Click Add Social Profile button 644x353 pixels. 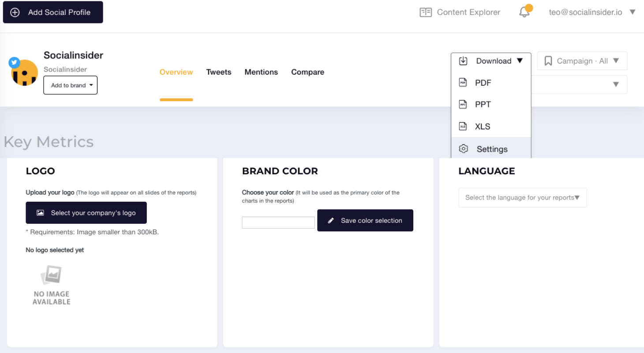click(x=53, y=12)
